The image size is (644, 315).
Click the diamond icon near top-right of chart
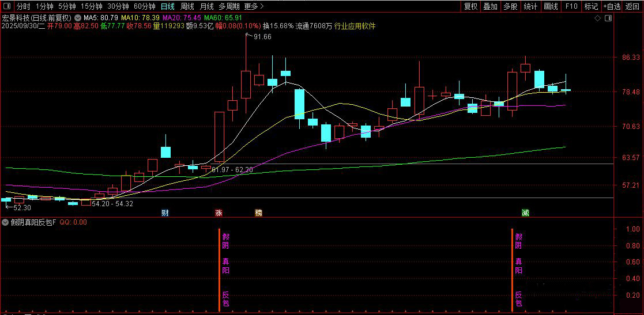598,18
